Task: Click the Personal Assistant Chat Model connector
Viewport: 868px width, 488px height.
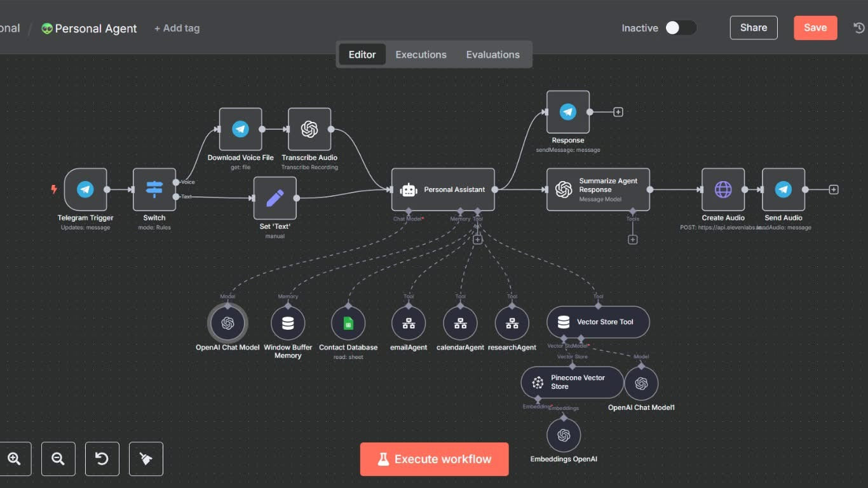Action: click(x=409, y=211)
